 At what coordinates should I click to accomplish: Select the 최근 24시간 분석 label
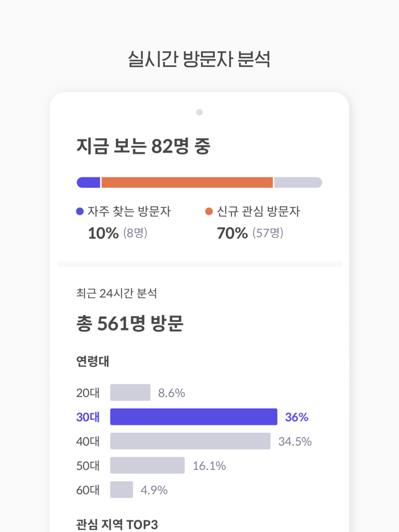coord(117,293)
